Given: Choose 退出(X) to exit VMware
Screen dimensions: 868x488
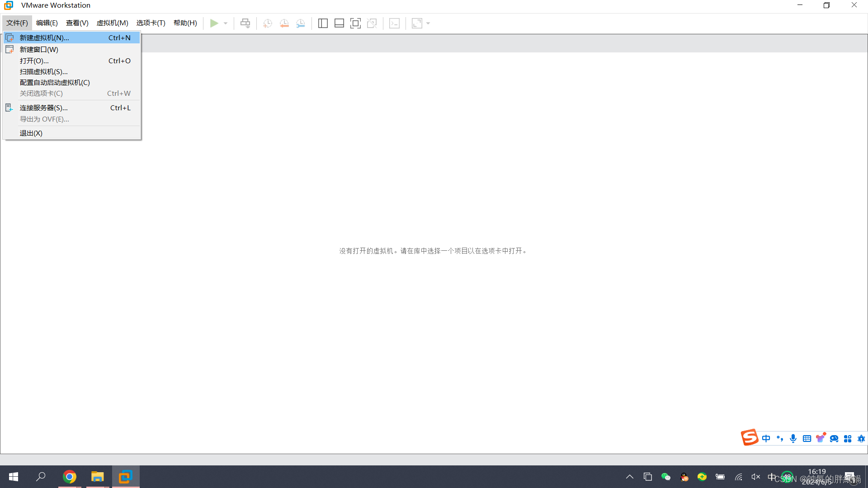Looking at the screenshot, I should (x=72, y=133).
